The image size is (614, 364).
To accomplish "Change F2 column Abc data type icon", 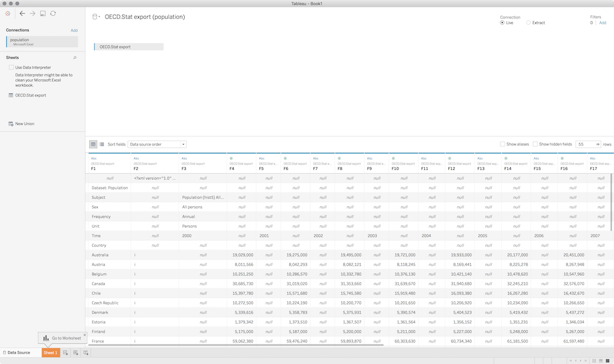I will [x=136, y=158].
